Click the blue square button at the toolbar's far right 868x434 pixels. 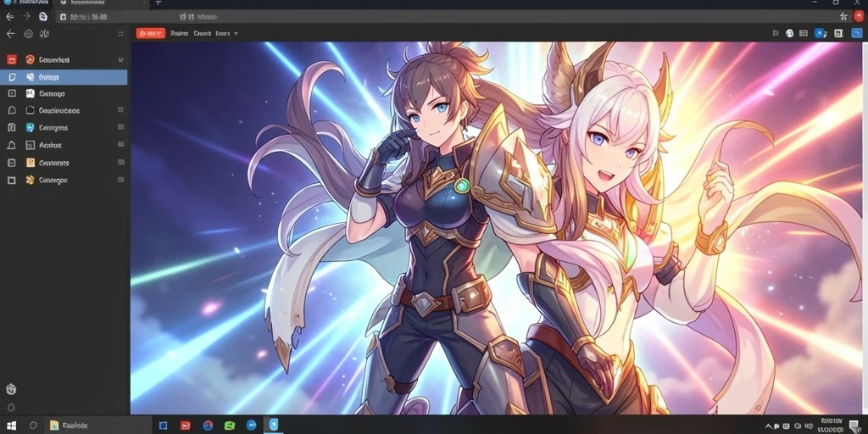click(x=858, y=33)
